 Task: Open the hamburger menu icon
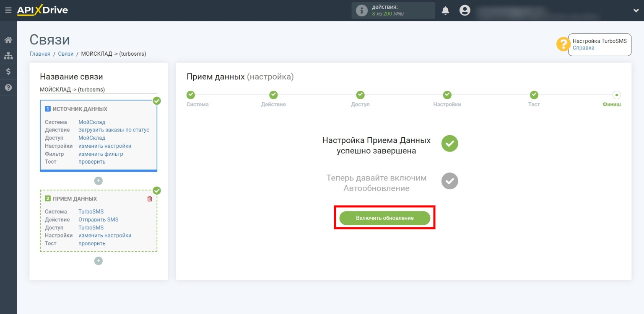[x=8, y=10]
